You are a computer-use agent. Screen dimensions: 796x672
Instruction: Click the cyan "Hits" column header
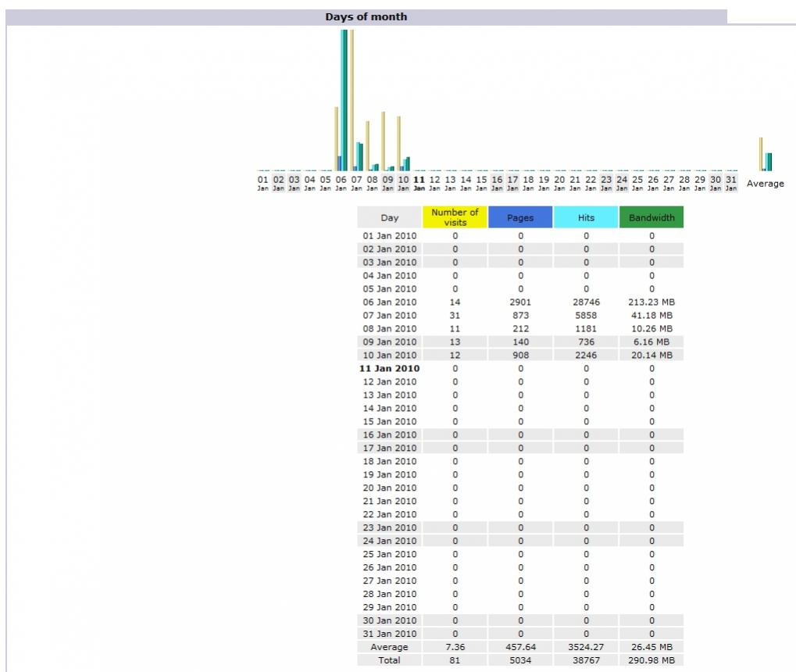coord(586,218)
